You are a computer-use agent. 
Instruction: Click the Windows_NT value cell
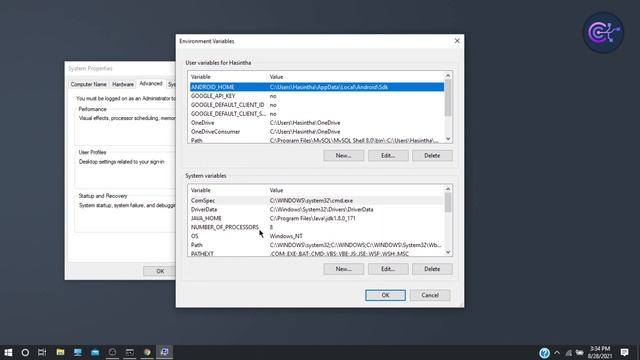(x=286, y=236)
